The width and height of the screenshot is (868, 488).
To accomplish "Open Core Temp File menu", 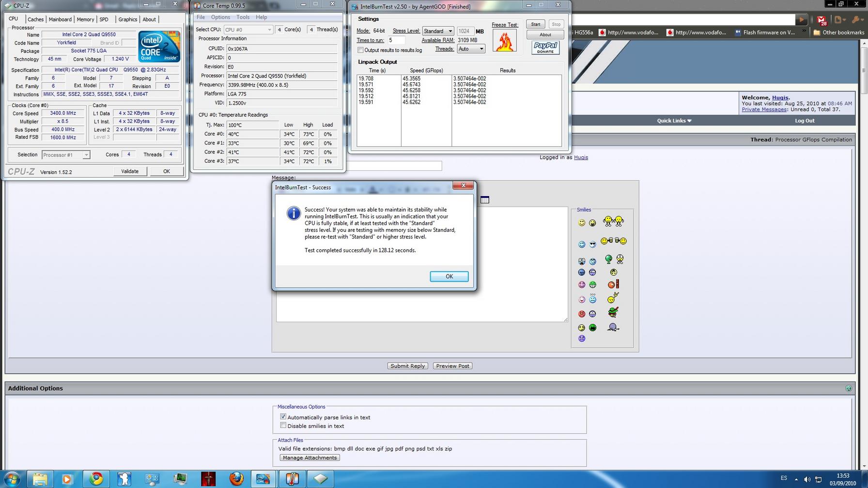I will pos(201,17).
